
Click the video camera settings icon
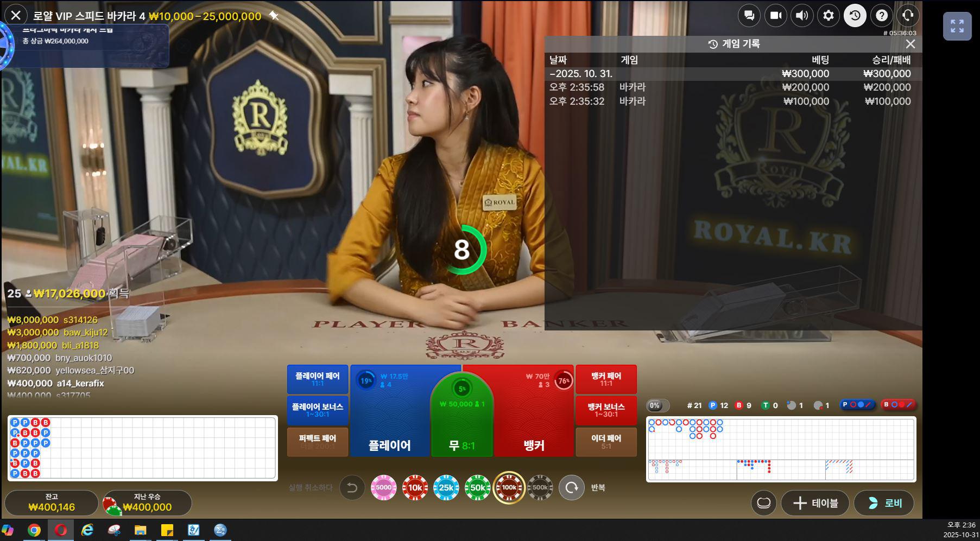[x=776, y=16]
